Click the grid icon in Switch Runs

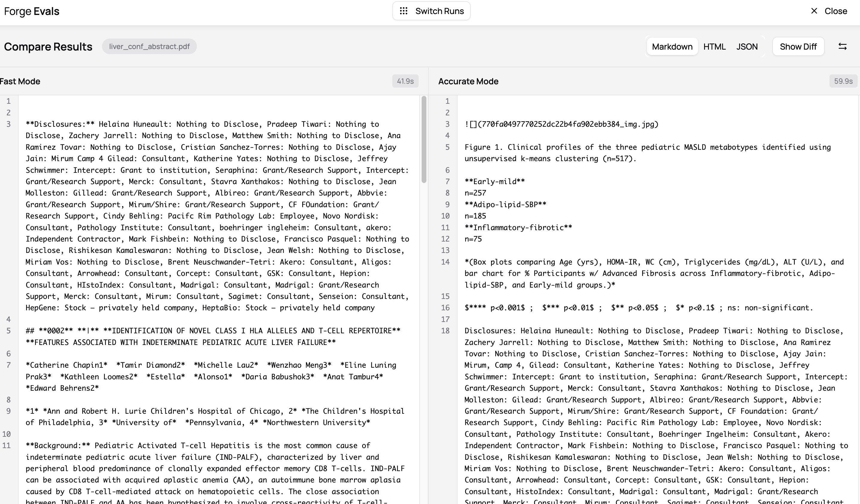click(x=403, y=11)
